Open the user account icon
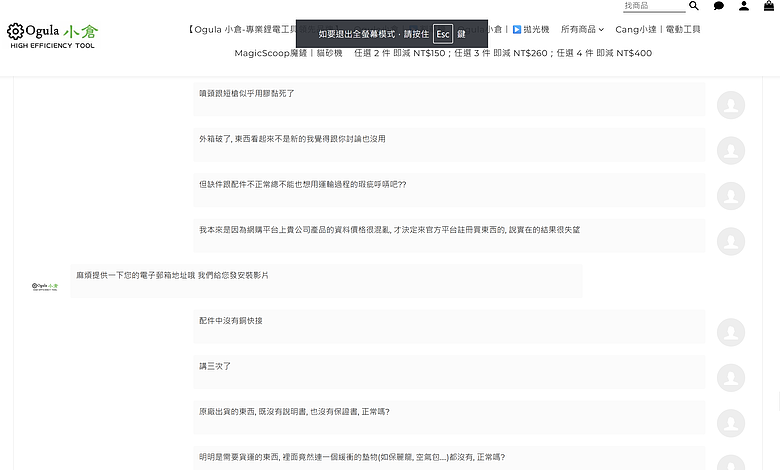The width and height of the screenshot is (780, 470). click(x=744, y=6)
